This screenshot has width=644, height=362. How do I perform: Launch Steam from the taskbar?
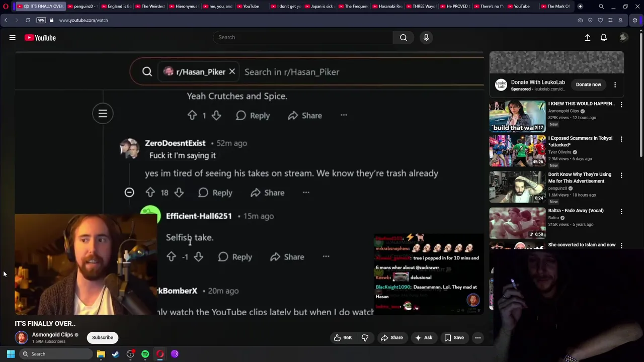(115, 354)
